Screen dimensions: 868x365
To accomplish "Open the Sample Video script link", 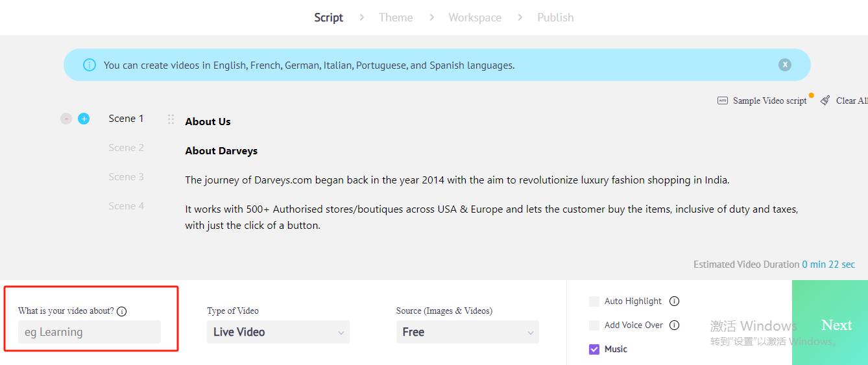I will pos(770,100).
